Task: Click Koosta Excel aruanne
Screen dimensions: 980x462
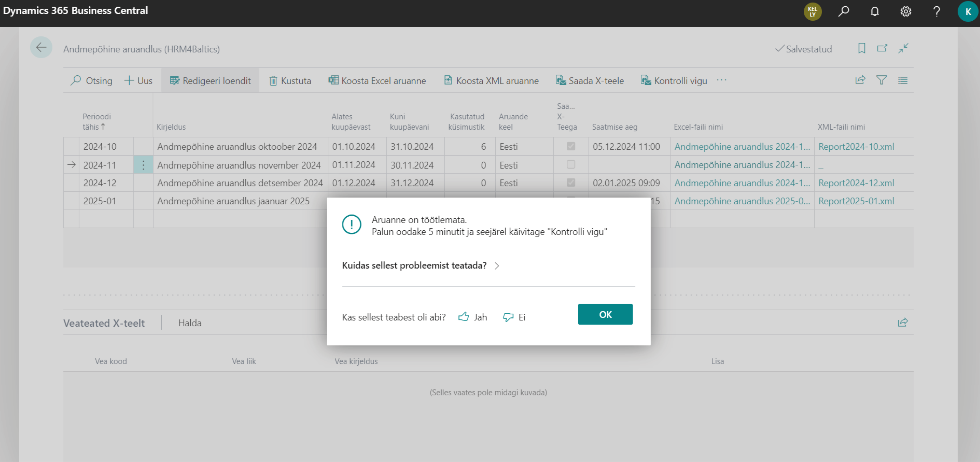Action: tap(377, 81)
